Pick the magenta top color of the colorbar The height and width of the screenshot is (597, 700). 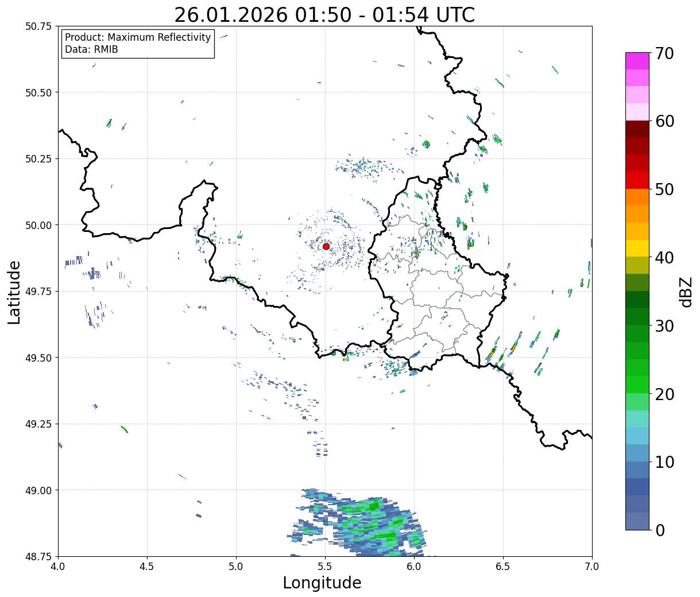(x=637, y=61)
